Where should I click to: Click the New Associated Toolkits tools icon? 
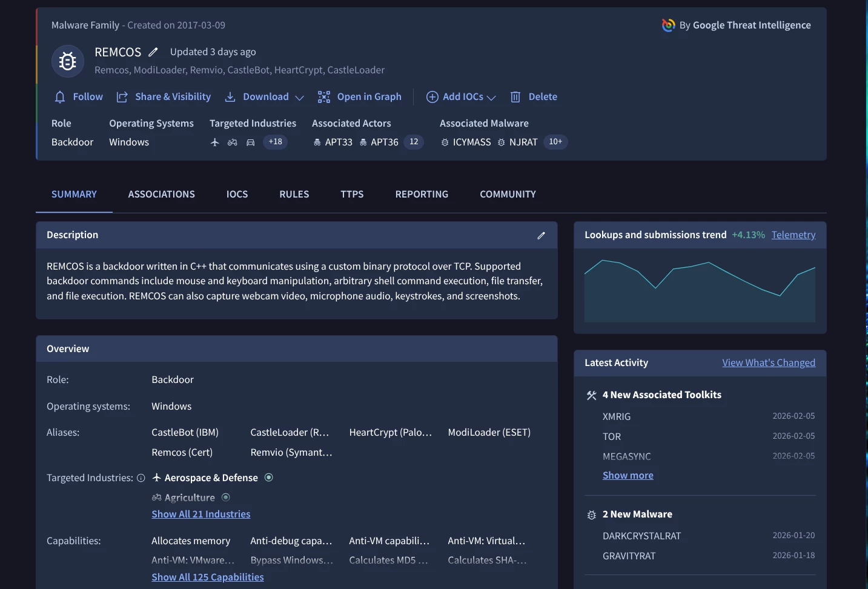(592, 396)
